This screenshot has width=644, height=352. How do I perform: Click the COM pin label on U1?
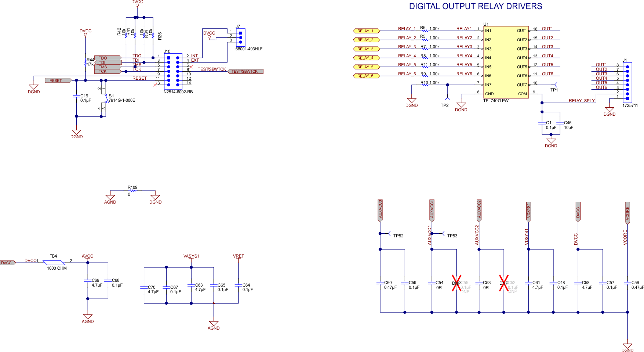(523, 94)
